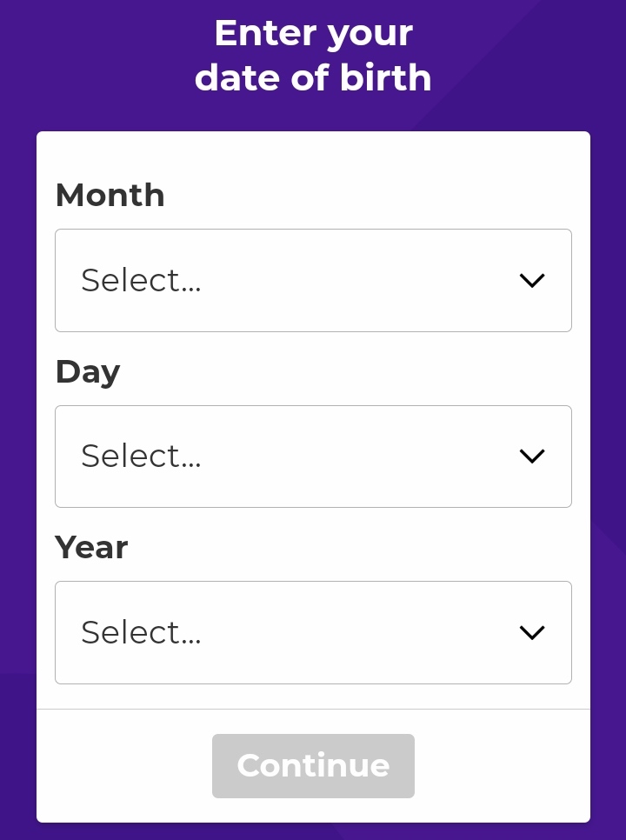
Task: Click the divider line above the Continue button
Action: point(313,710)
